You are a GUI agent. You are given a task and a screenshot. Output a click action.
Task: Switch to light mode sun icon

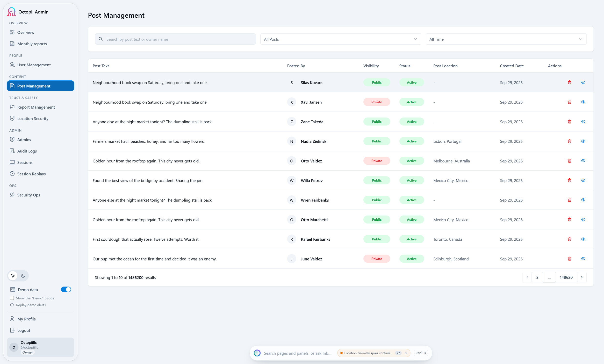[13, 276]
